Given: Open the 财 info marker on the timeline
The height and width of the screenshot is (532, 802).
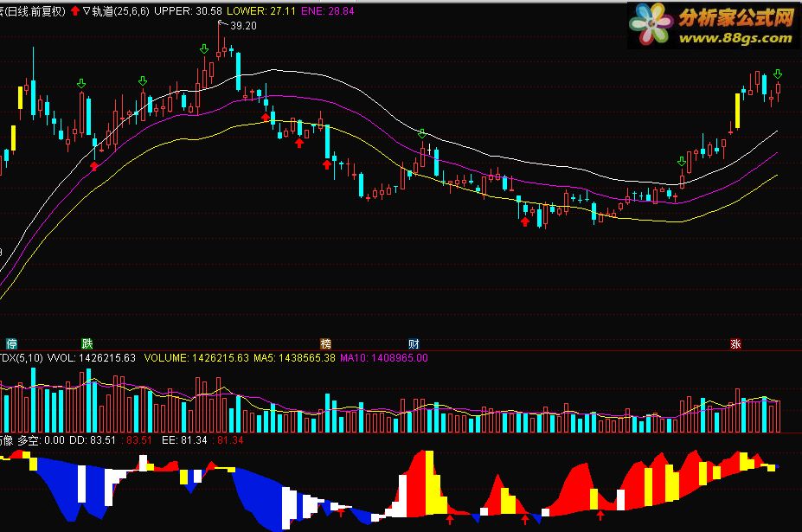Looking at the screenshot, I should [x=414, y=343].
